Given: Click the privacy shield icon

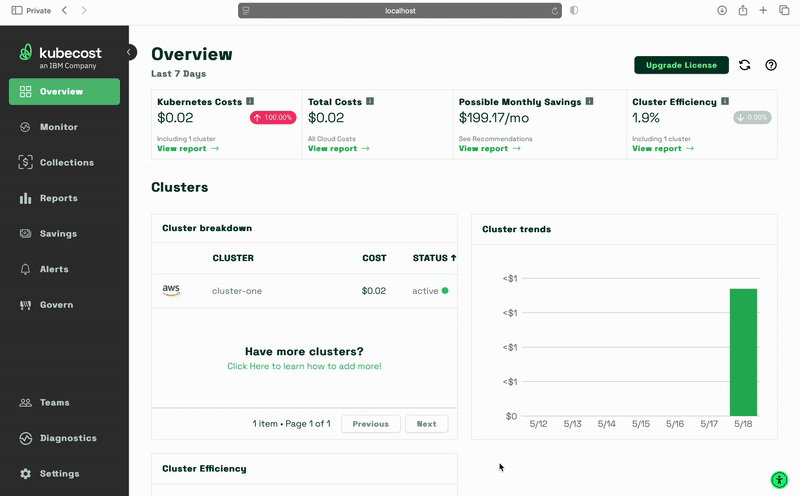Looking at the screenshot, I should (574, 10).
